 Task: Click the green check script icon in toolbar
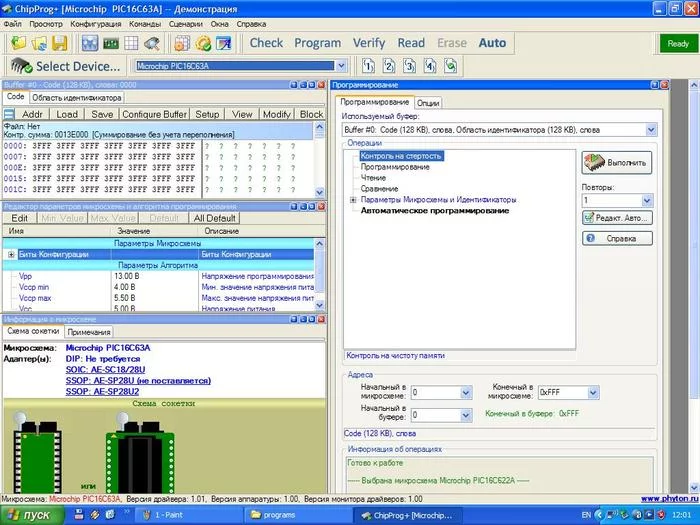(x=203, y=43)
